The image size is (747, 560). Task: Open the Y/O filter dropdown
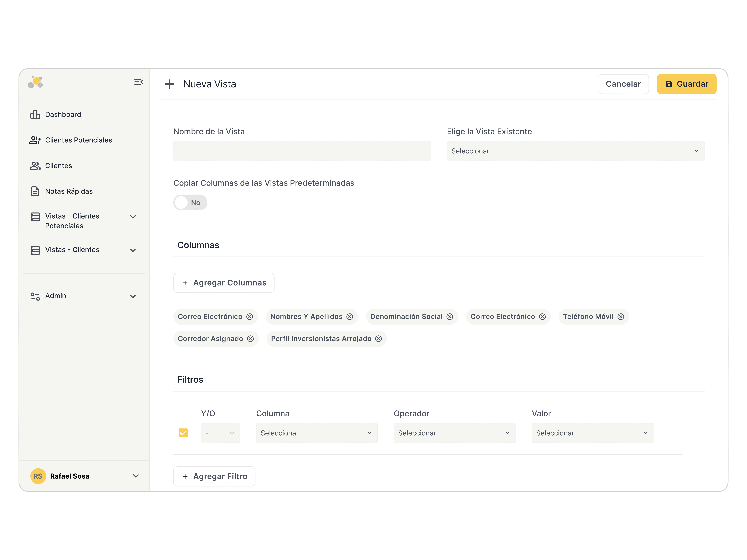tap(220, 433)
